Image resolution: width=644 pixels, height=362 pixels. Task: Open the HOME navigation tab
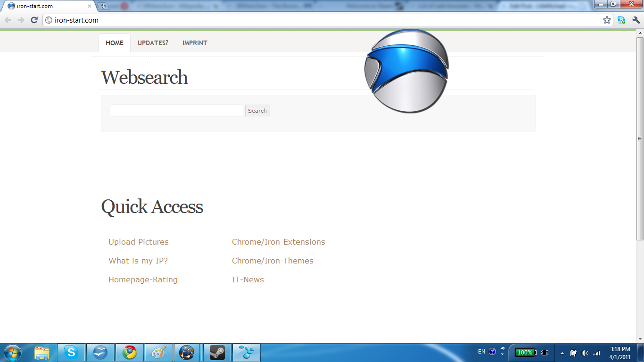coord(115,43)
